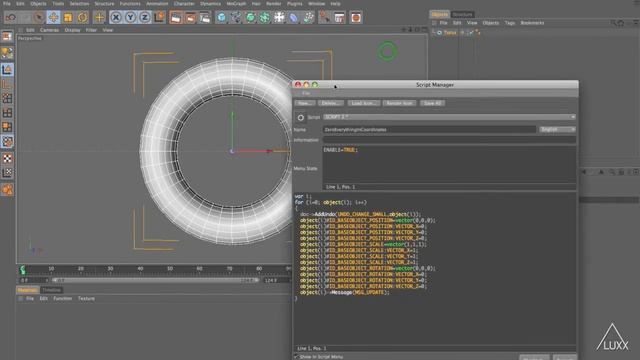Switch to the Materials tab
The image size is (640, 360).
point(27,290)
